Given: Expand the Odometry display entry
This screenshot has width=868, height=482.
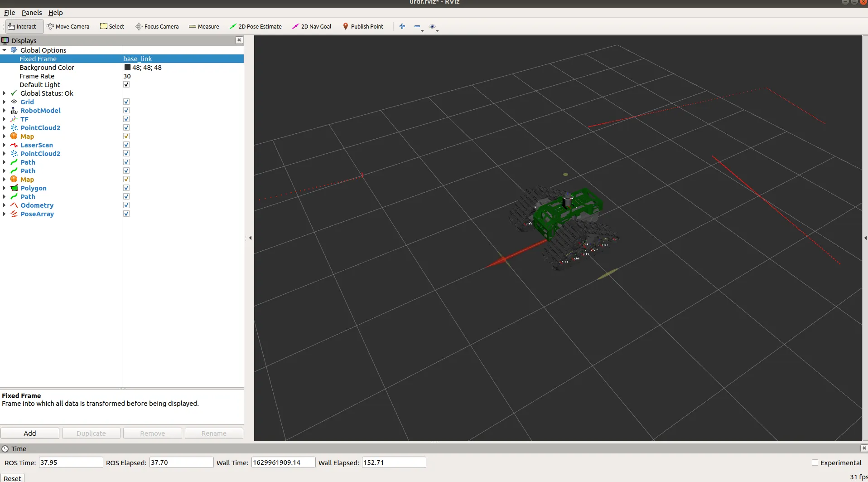Looking at the screenshot, I should coord(5,205).
